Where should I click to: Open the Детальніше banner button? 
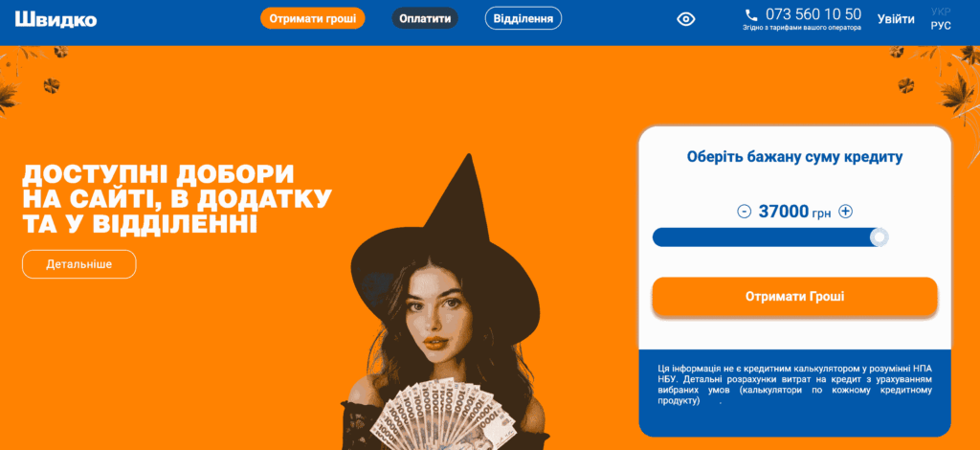point(78,263)
